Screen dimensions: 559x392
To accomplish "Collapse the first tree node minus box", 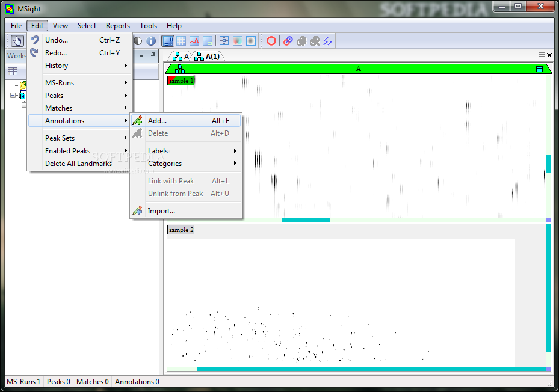I will (13, 95).
